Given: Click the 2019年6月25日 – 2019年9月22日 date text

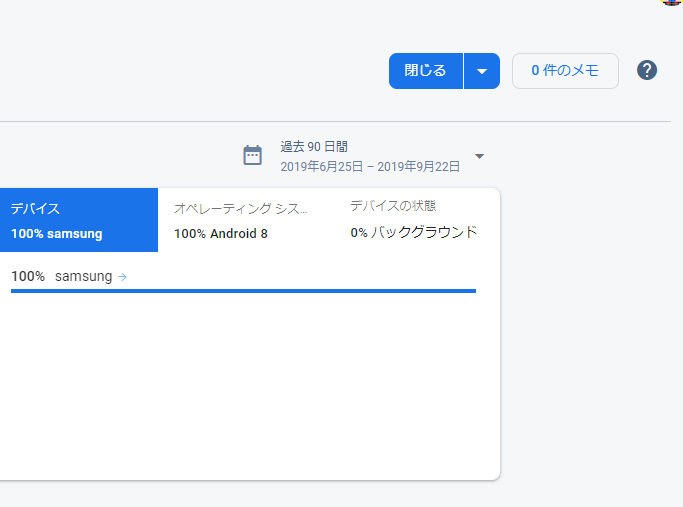Looking at the screenshot, I should (370, 166).
